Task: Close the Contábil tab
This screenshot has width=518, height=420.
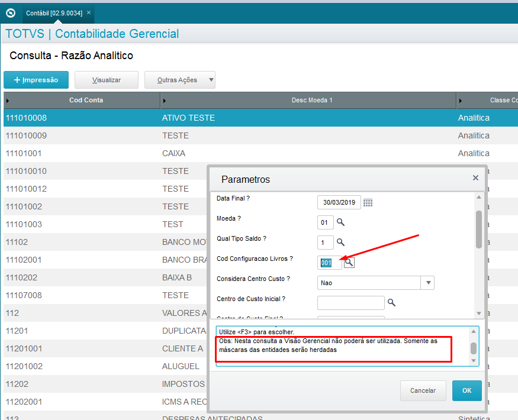Action: tap(89, 12)
